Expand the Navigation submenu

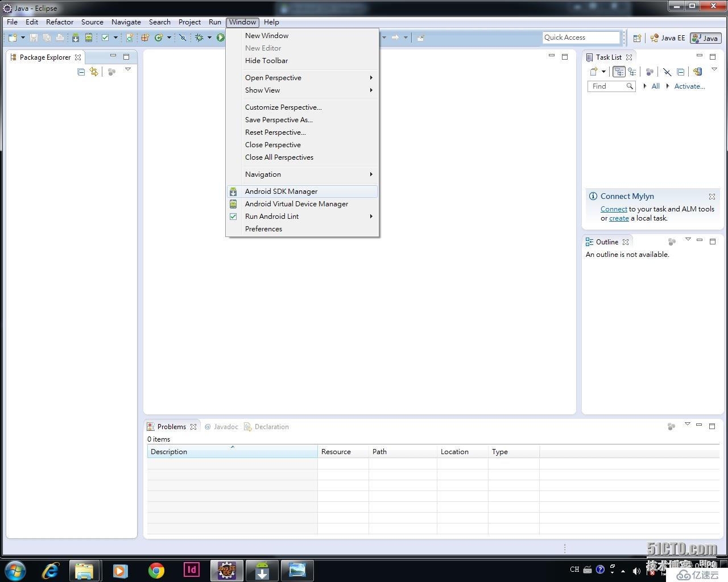point(303,174)
